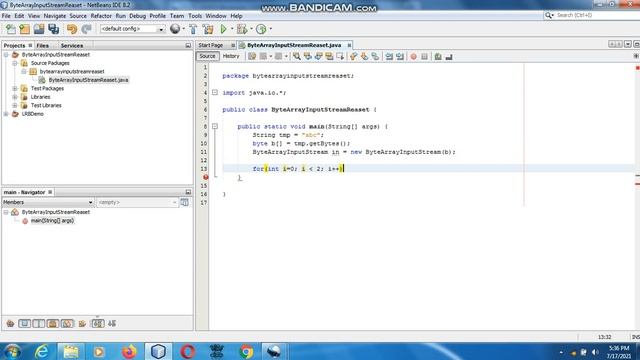Click the Profile Project toolbar icon

pos(261,29)
